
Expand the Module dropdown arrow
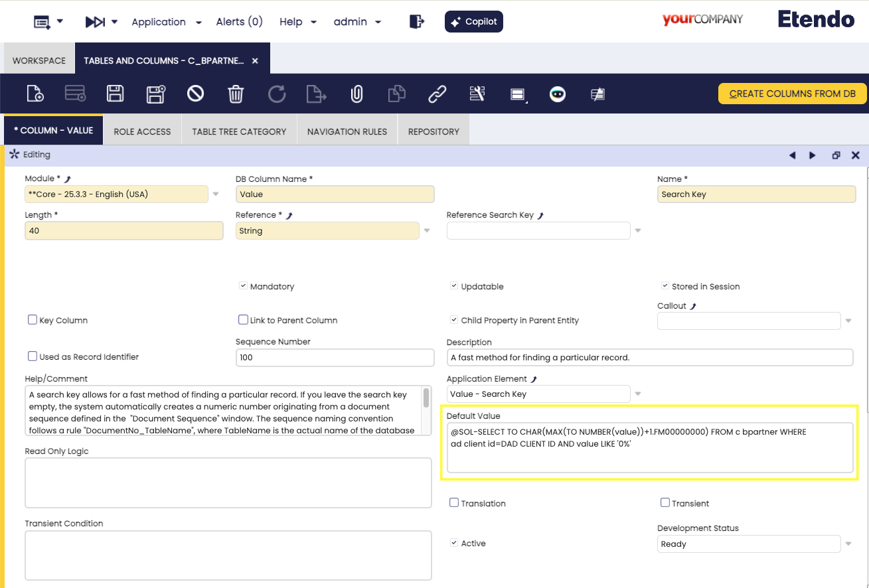(216, 194)
